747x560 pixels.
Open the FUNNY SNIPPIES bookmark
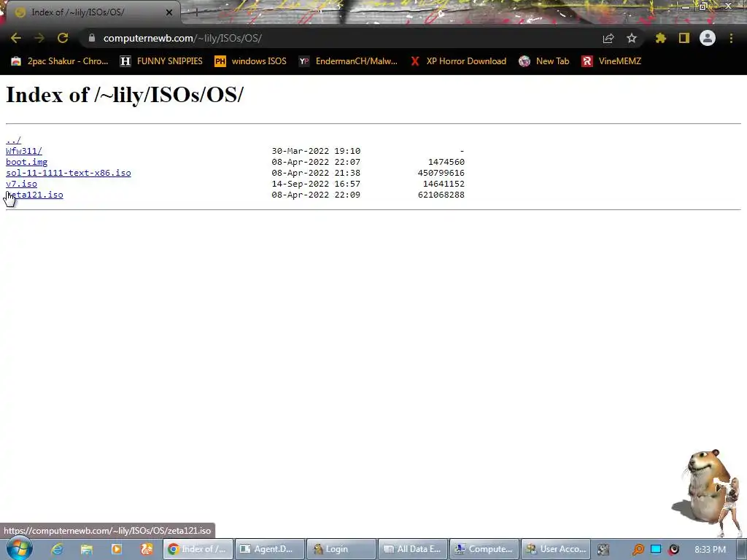click(x=161, y=61)
